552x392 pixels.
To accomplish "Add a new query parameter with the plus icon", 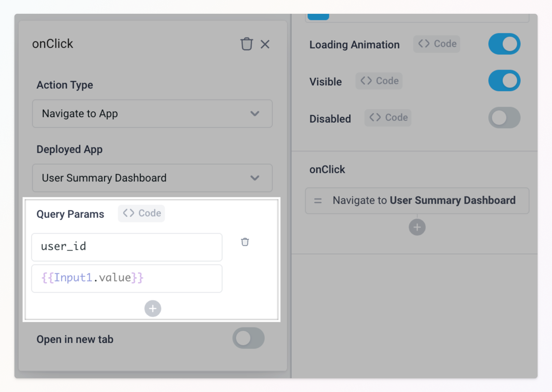I will (153, 309).
